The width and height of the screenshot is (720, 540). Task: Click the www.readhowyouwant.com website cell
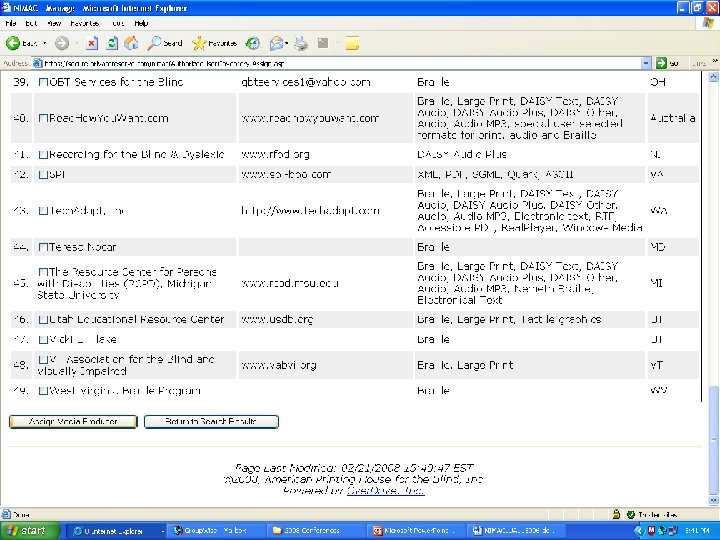tap(325, 118)
